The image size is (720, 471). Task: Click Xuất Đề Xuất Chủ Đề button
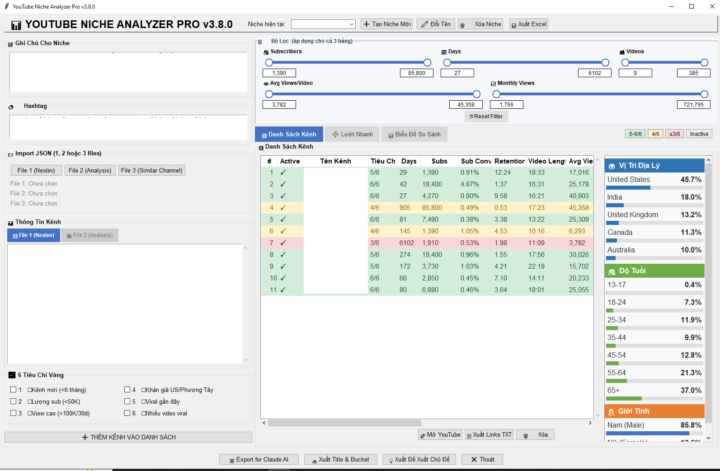tap(419, 460)
